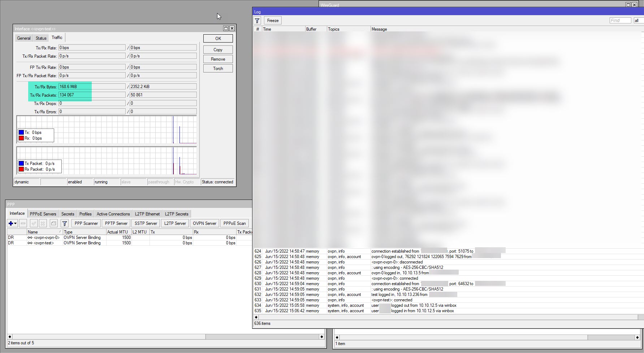Click the blue Tx swatch in bps graph legend
The image size is (644, 353).
pos(21,132)
